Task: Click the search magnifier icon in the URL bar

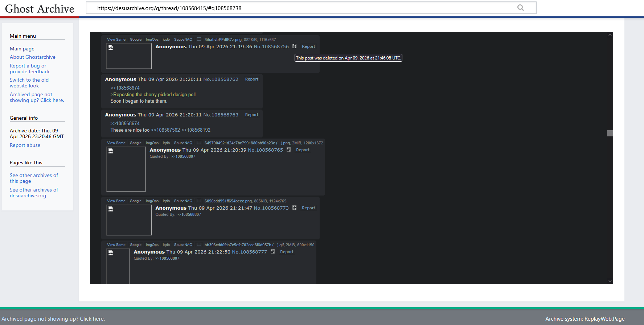Action: pos(521,8)
